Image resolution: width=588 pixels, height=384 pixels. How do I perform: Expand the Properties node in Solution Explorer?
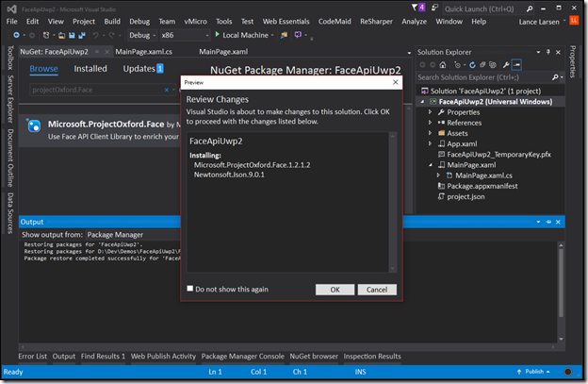tap(430, 112)
